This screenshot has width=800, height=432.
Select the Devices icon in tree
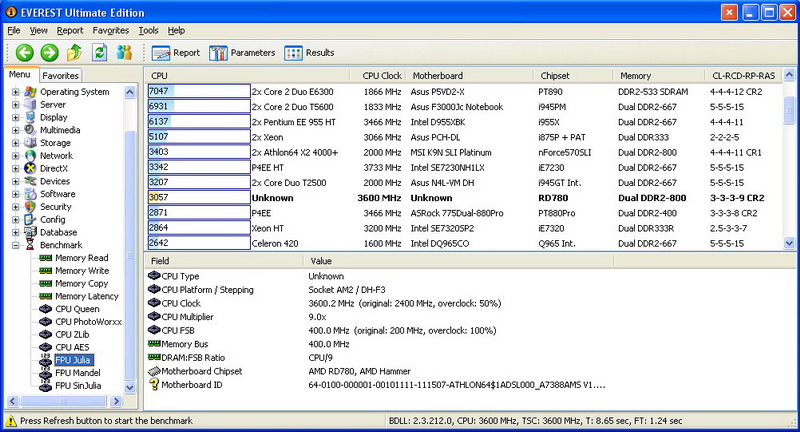(31, 181)
